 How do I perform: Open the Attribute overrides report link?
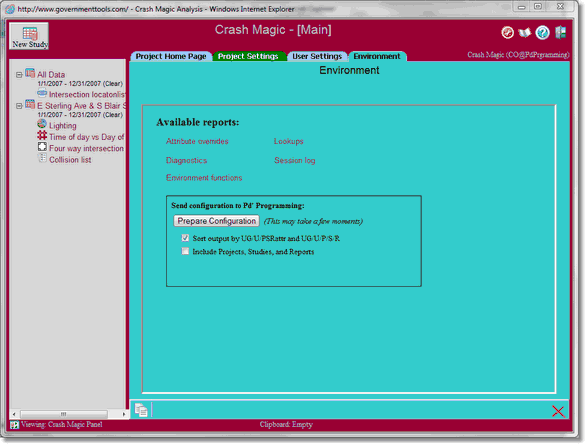tap(197, 141)
